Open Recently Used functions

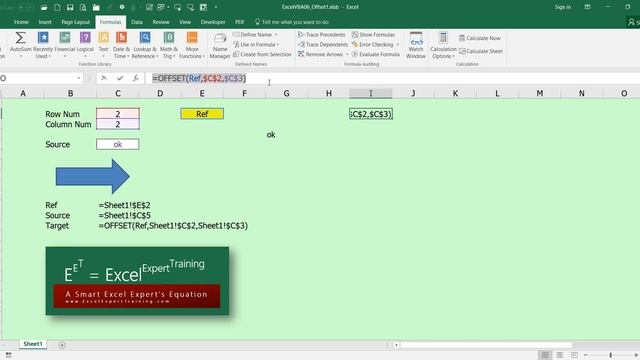[43, 45]
